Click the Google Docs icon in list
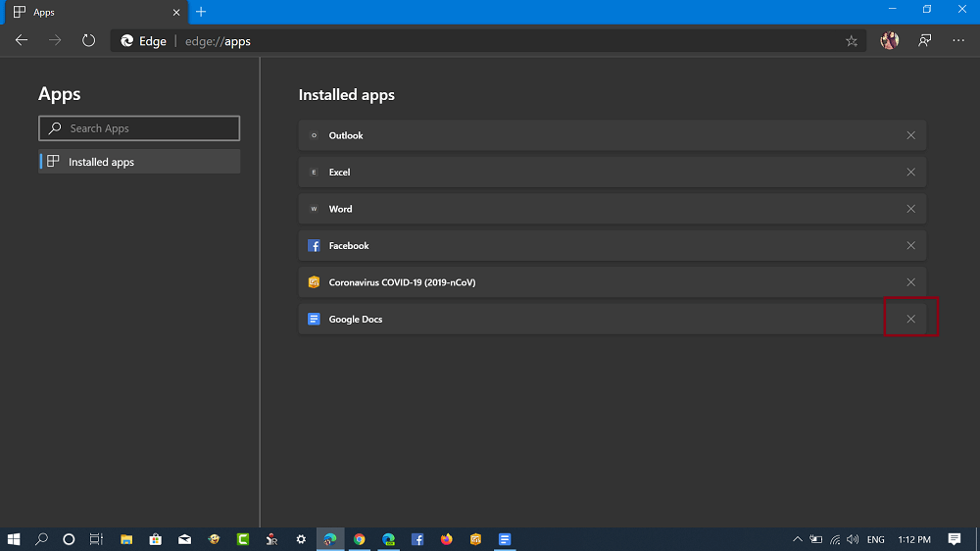Image resolution: width=980 pixels, height=551 pixels. 314,319
